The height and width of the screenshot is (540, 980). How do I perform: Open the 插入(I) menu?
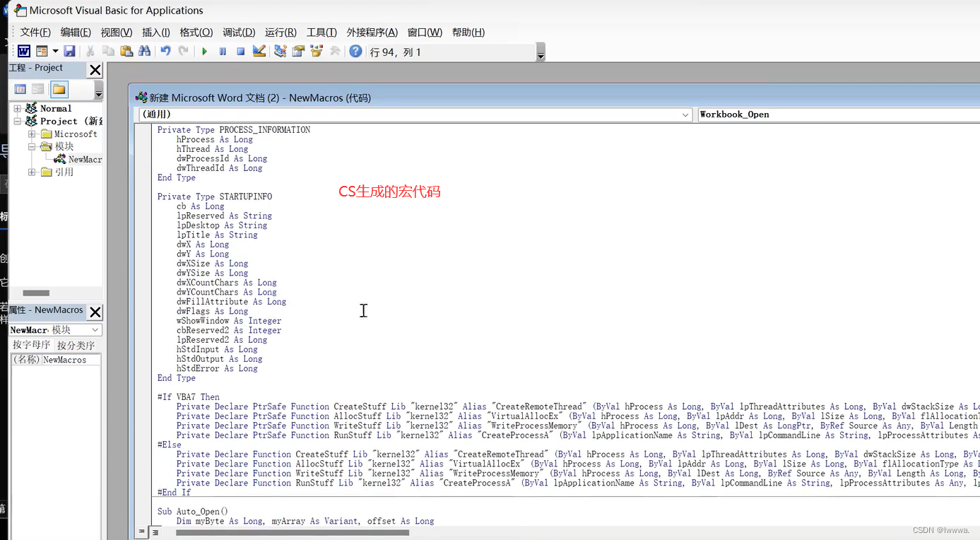pyautogui.click(x=156, y=32)
